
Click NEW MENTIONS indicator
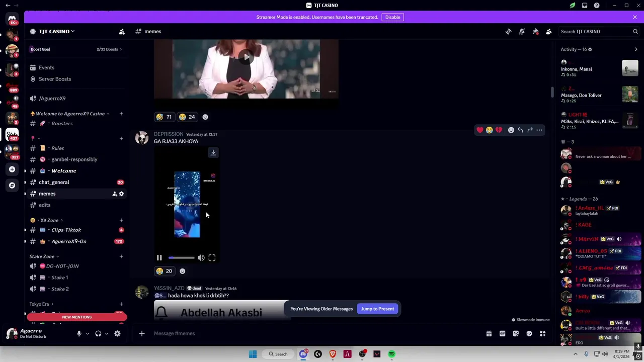pos(77,317)
